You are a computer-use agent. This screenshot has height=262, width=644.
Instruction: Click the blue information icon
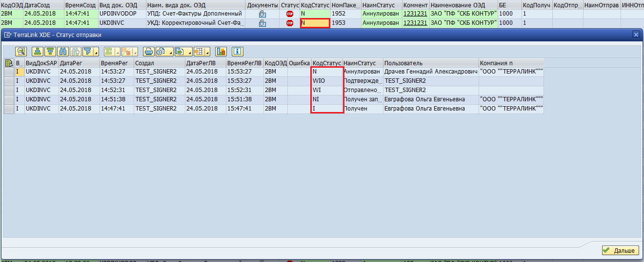[238, 52]
